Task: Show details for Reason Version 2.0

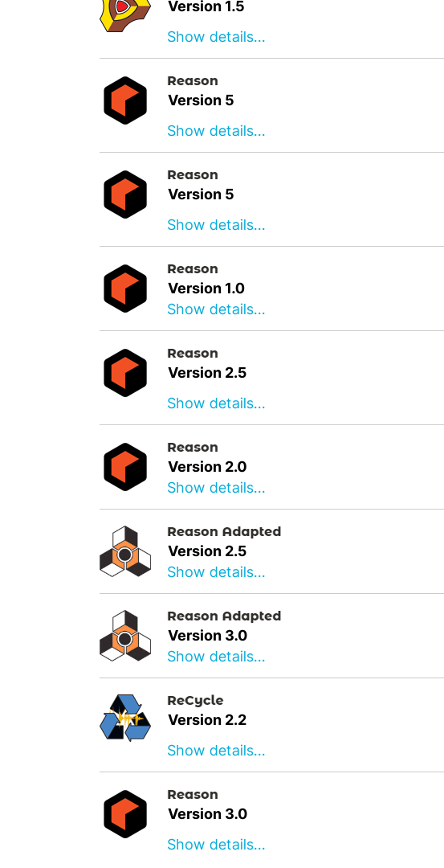Action: (x=216, y=487)
